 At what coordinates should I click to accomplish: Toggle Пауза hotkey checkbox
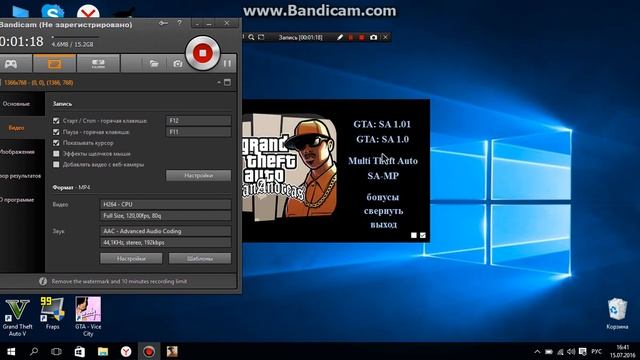coord(56,132)
